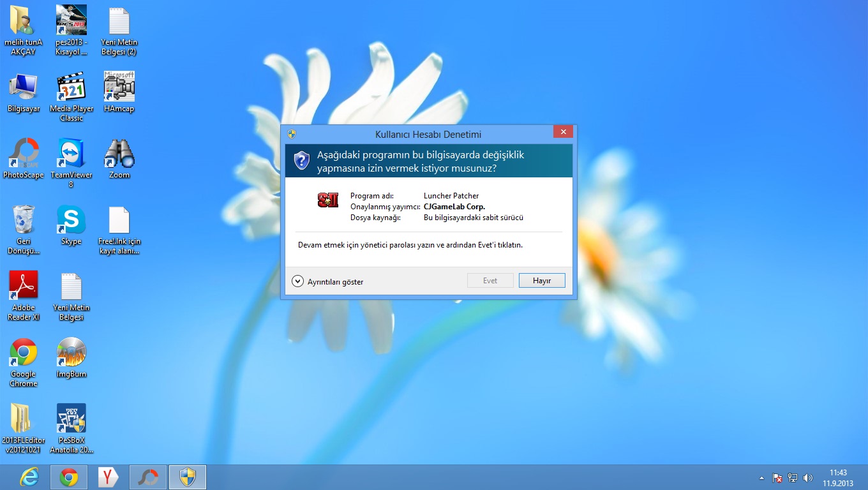This screenshot has height=490, width=868.
Task: Select the Skype desktop icon
Action: click(x=71, y=221)
